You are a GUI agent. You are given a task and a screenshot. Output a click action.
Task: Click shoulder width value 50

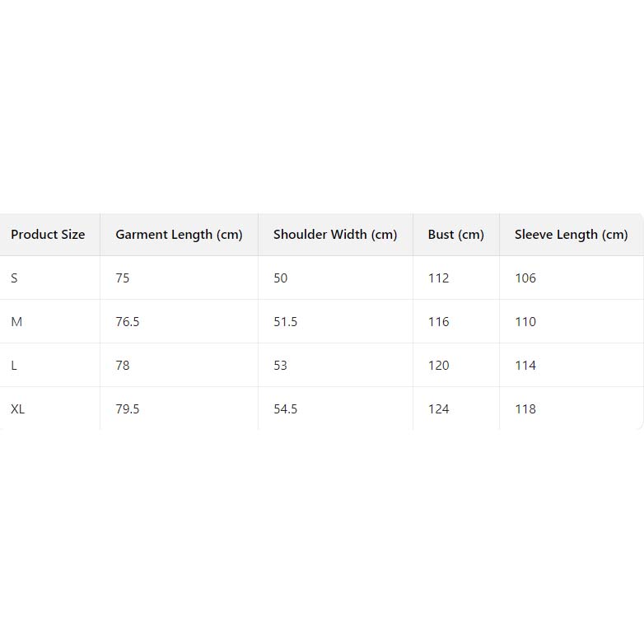pos(281,278)
